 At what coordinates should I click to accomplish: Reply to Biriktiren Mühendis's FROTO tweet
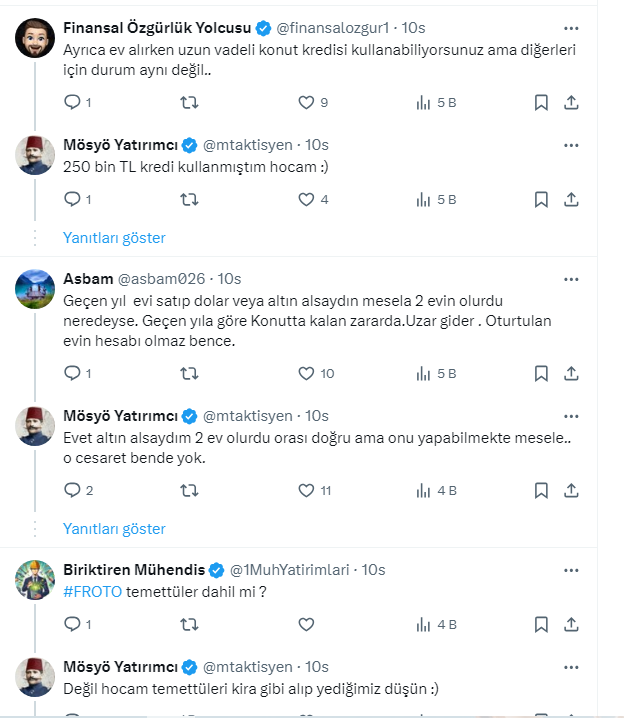(72, 624)
